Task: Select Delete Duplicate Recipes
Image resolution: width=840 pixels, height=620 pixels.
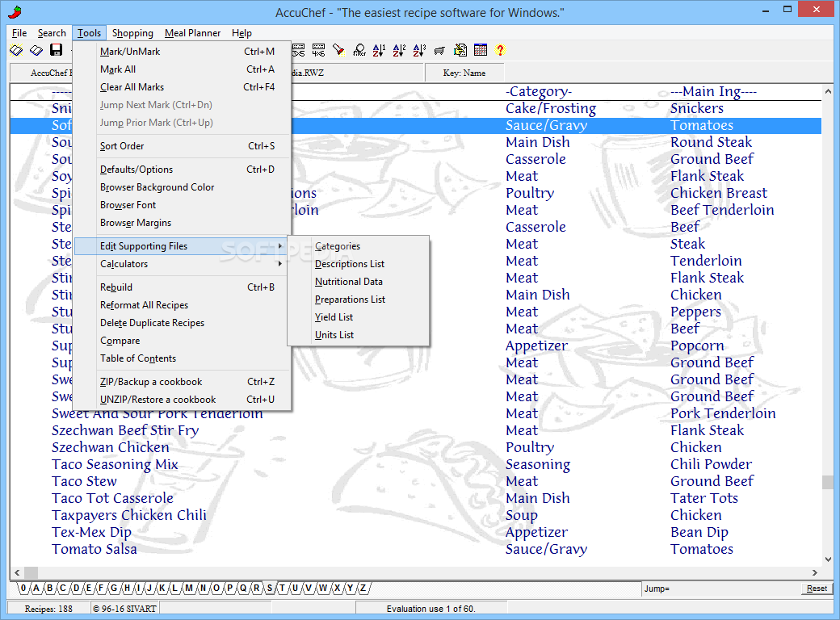Action: (183, 322)
